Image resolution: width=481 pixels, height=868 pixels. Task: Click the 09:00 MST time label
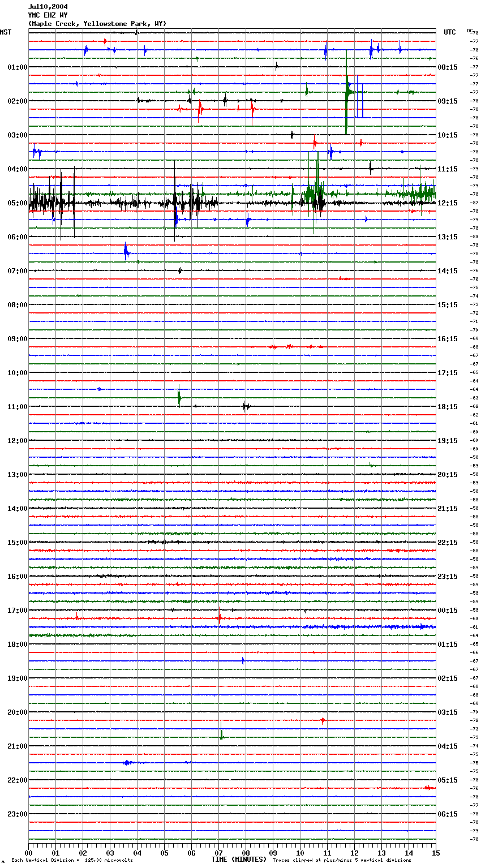18,339
